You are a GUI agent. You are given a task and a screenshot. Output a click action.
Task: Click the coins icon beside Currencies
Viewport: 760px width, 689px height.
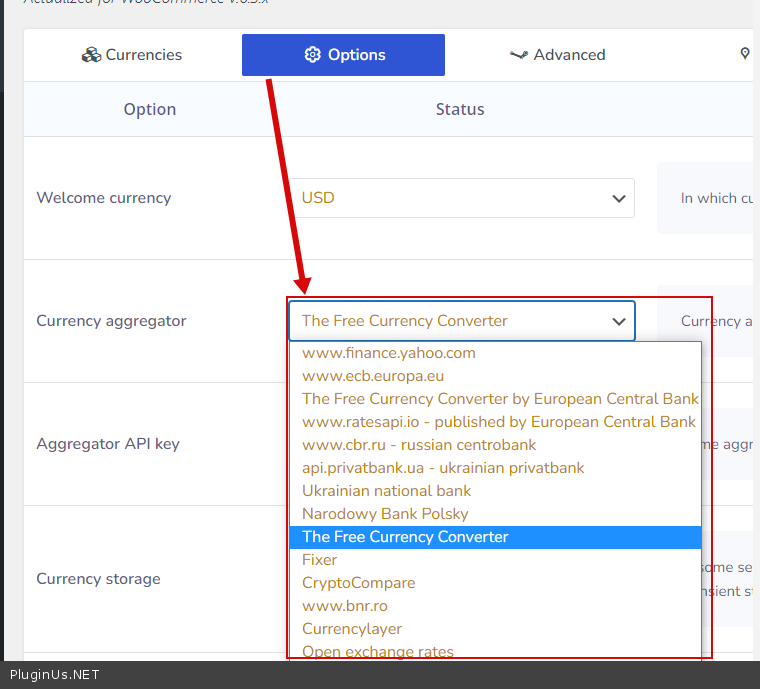click(91, 55)
